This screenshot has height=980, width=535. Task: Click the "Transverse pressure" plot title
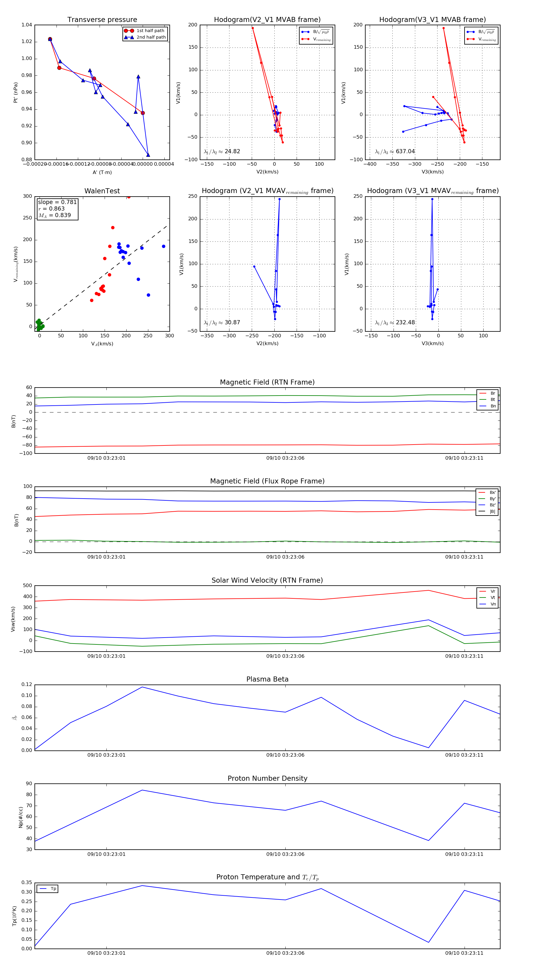102,20
